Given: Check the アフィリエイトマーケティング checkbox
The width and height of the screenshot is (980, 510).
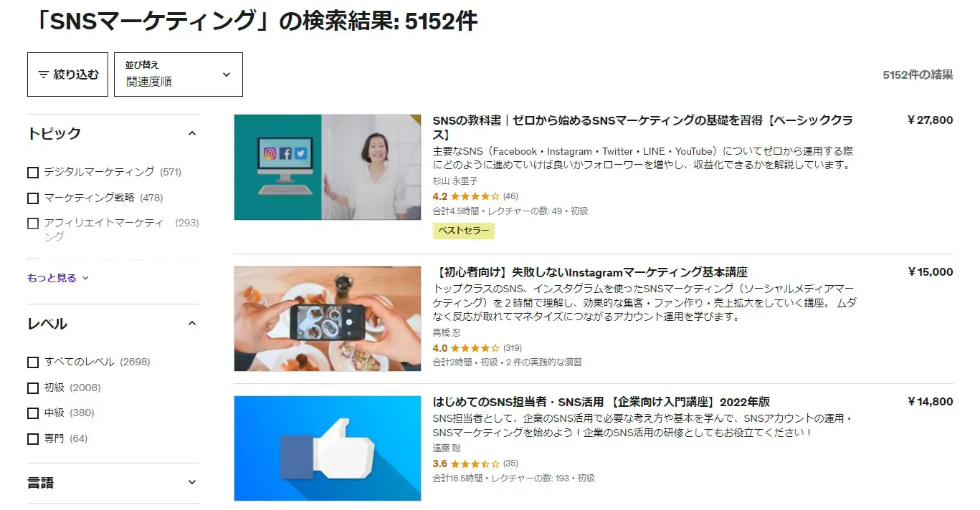Looking at the screenshot, I should tap(33, 223).
